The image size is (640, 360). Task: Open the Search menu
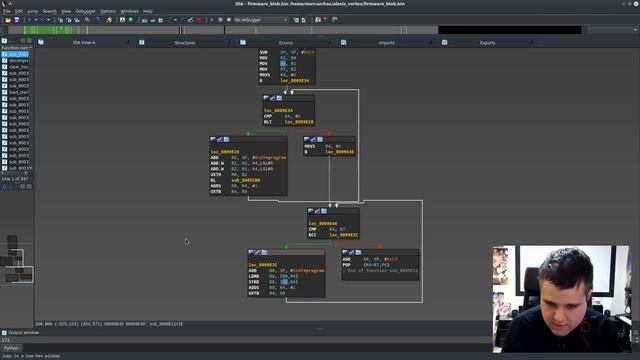point(49,11)
